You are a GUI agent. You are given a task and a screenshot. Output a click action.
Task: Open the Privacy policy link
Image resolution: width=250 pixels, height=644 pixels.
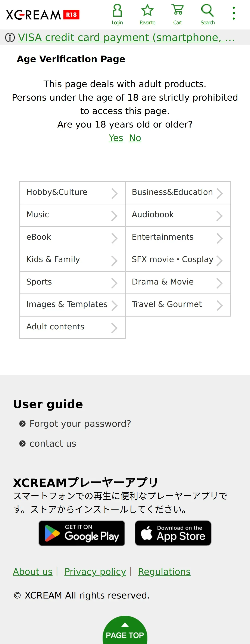95,572
